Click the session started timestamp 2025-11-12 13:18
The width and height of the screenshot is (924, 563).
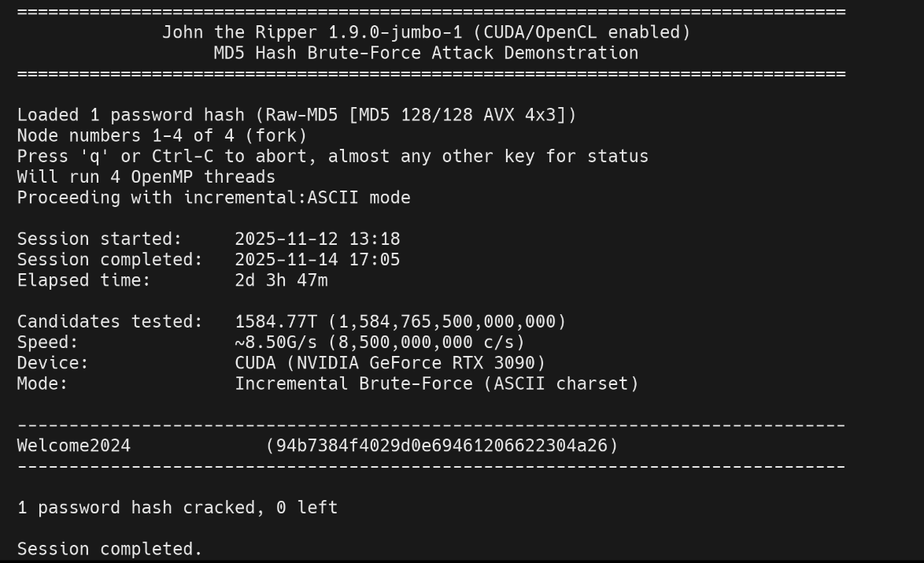(317, 239)
